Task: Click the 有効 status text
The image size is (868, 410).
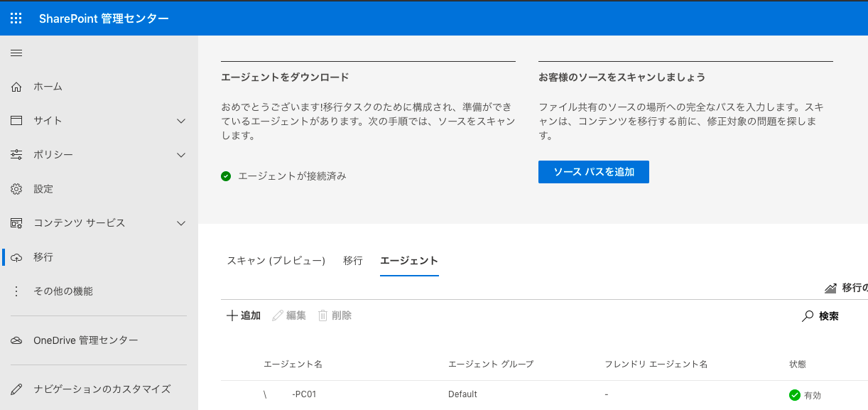Action: 813,395
